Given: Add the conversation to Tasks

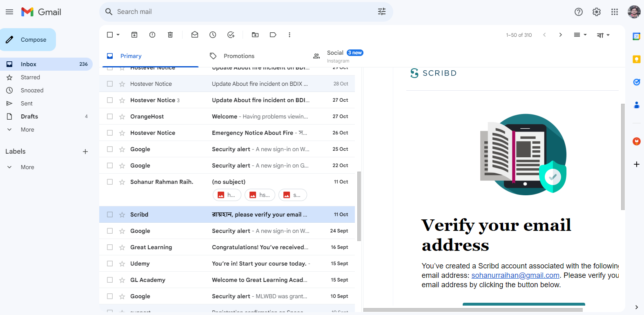Looking at the screenshot, I should (231, 35).
